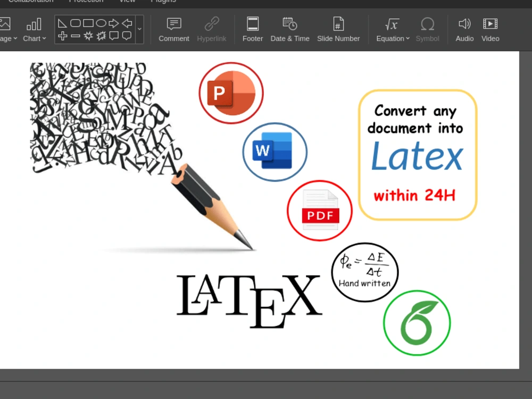The image size is (532, 399).
Task: Insert a Comment
Action: coord(174,30)
